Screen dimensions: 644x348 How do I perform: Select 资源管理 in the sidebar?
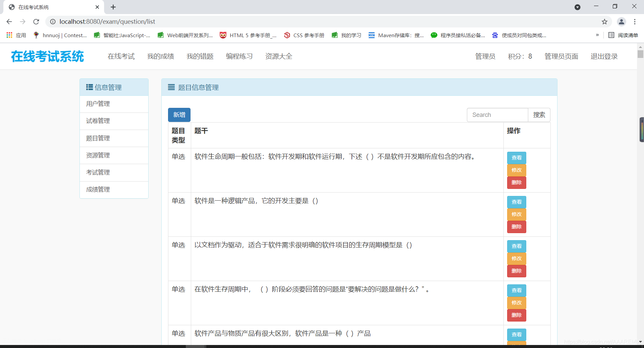tap(114, 155)
